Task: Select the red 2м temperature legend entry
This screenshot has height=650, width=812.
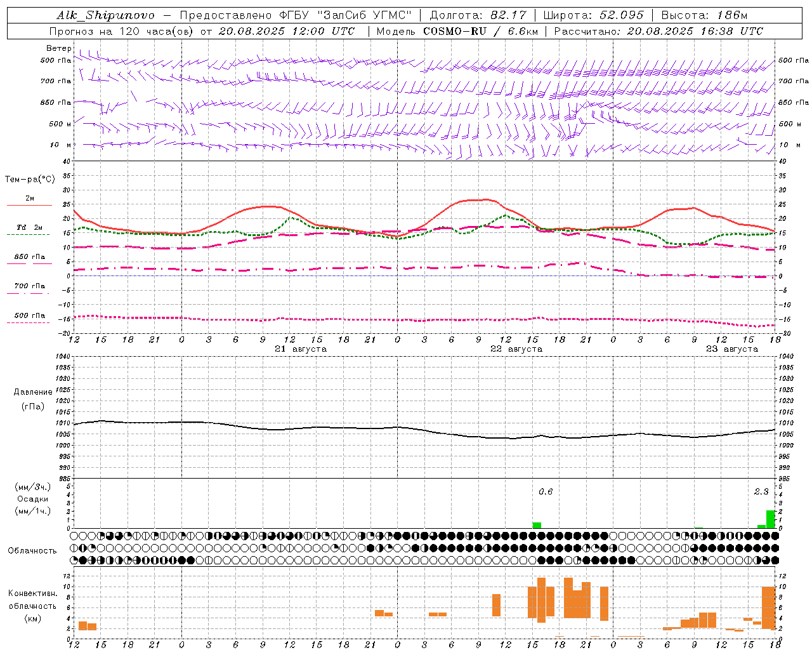Action: click(29, 201)
